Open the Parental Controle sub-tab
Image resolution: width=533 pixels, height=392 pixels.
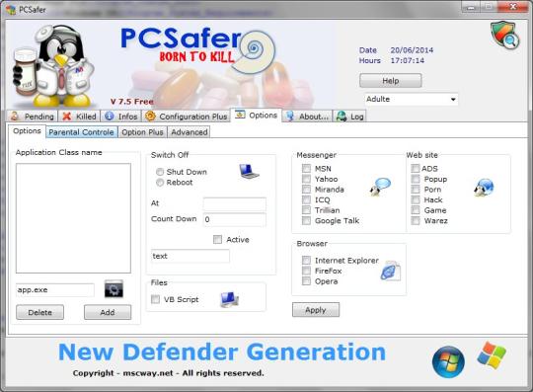(81, 132)
